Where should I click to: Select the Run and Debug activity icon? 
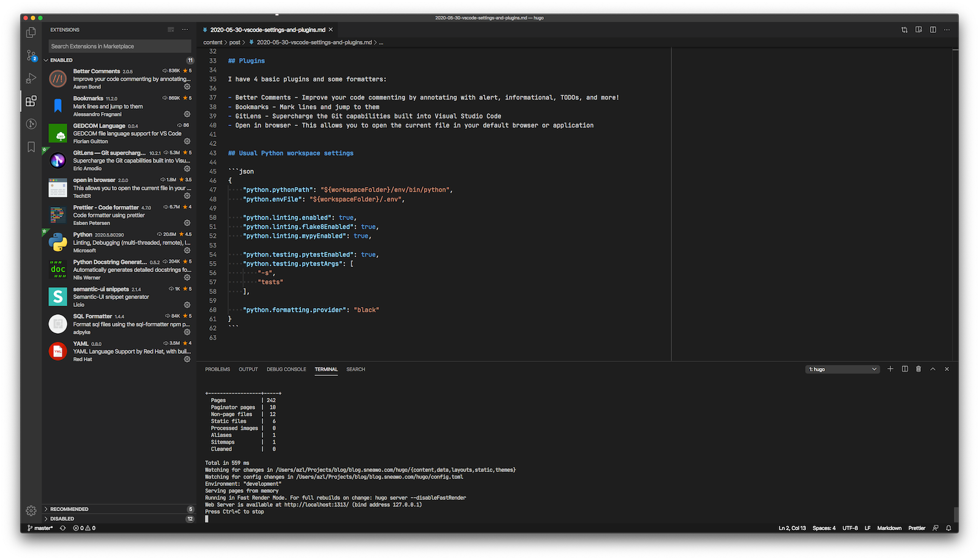click(31, 78)
